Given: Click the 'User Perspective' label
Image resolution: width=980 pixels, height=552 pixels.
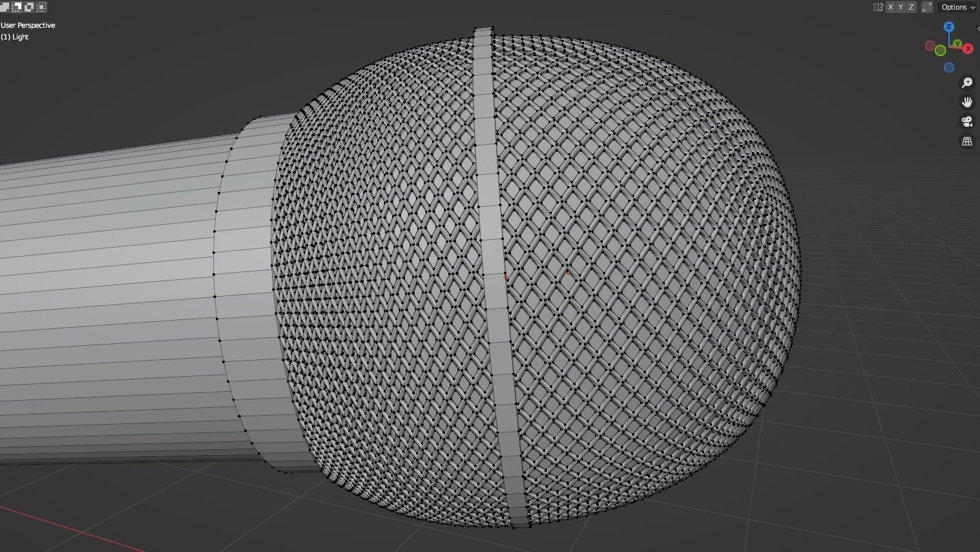Looking at the screenshot, I should pos(28,25).
